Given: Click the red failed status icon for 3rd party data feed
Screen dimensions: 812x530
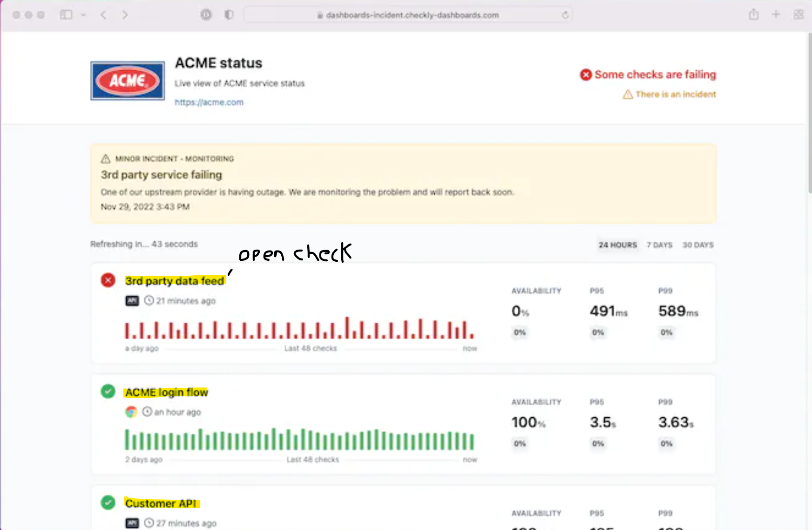Looking at the screenshot, I should 108,280.
